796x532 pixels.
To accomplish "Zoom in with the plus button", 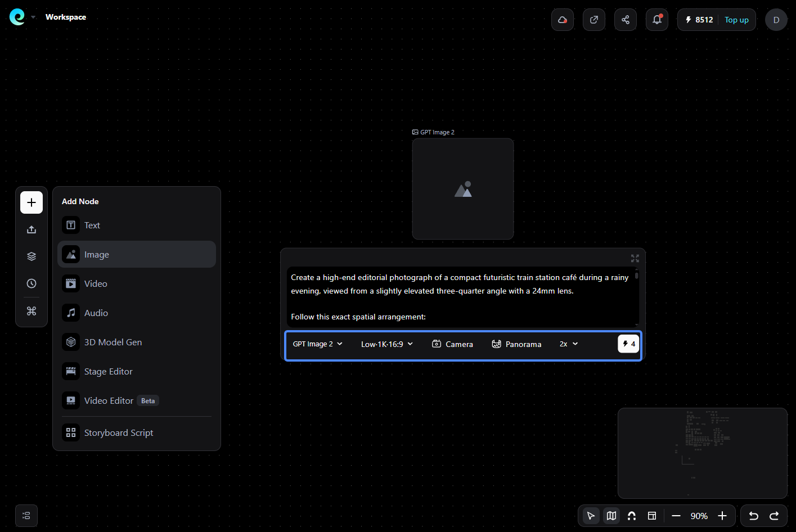I will tap(722, 516).
